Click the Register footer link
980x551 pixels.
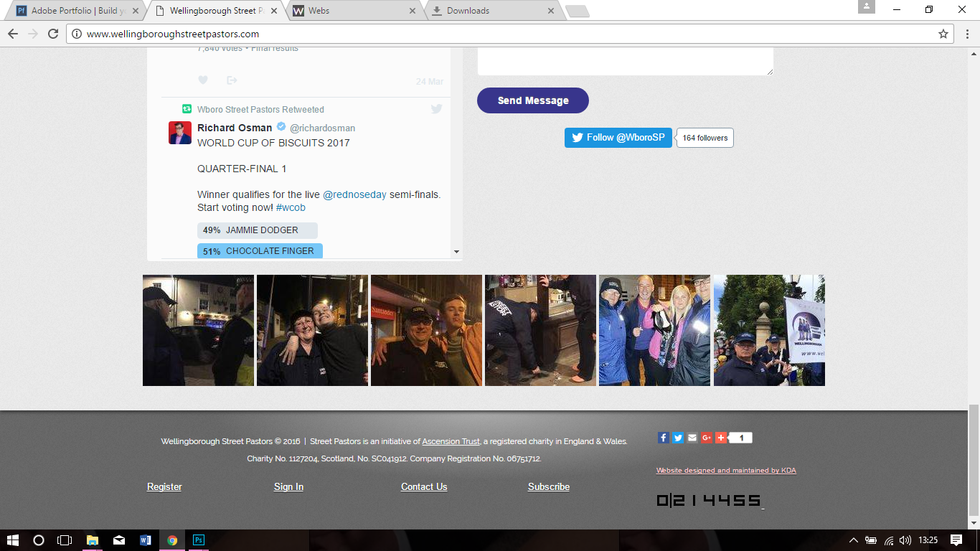(x=164, y=486)
